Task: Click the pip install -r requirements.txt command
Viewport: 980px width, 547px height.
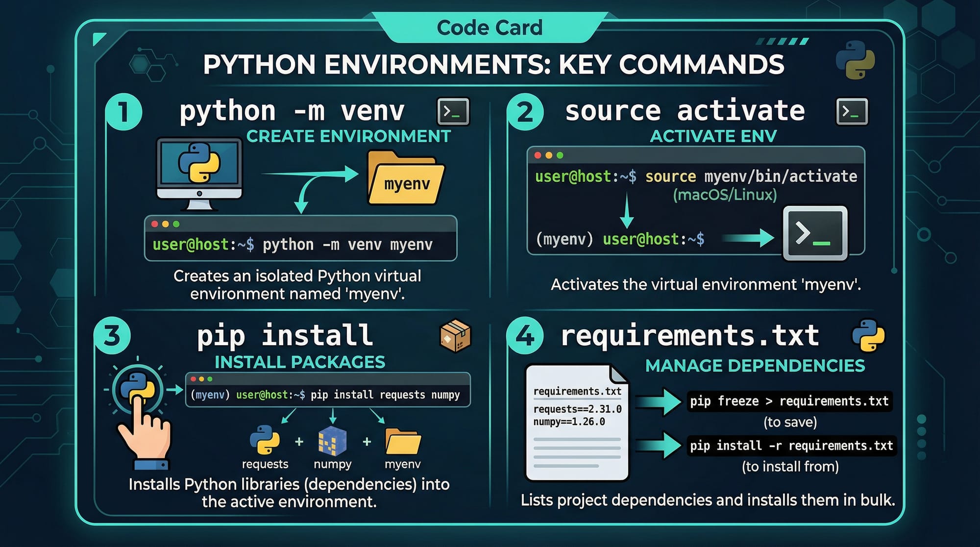Action: click(x=791, y=446)
